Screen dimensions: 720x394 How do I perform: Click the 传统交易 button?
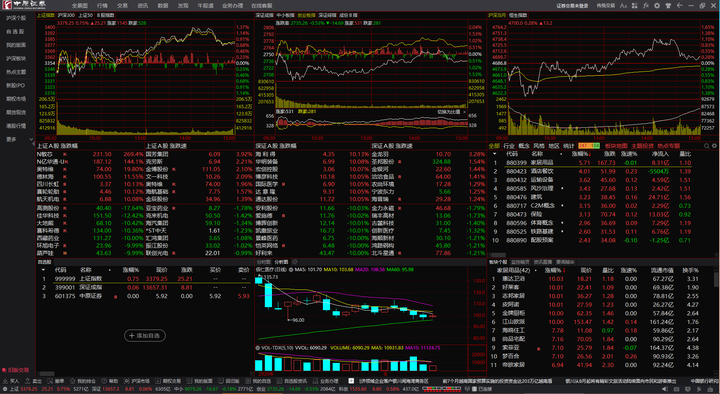coord(606,6)
